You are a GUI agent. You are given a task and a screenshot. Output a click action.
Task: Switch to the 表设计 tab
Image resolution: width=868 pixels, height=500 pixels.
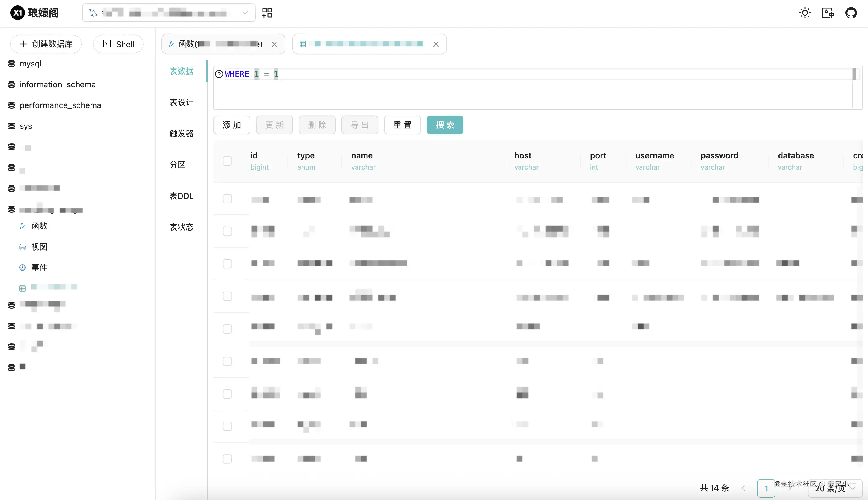(x=181, y=102)
